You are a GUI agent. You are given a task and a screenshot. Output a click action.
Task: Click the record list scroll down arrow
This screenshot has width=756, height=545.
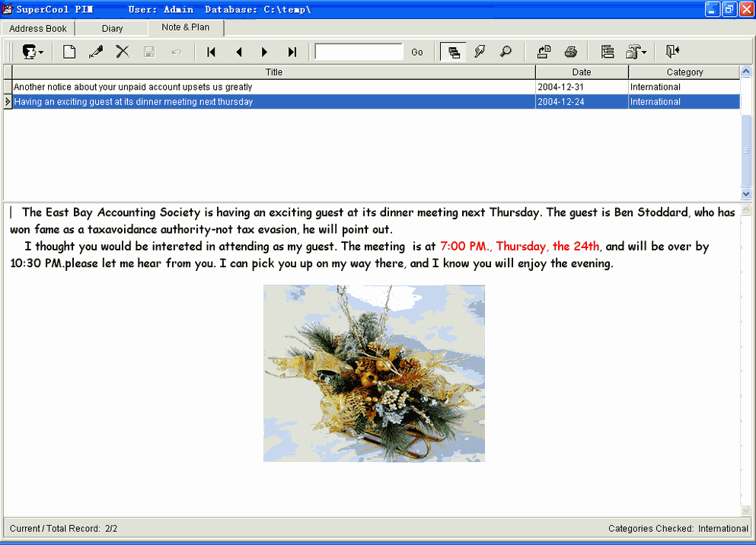(x=746, y=194)
